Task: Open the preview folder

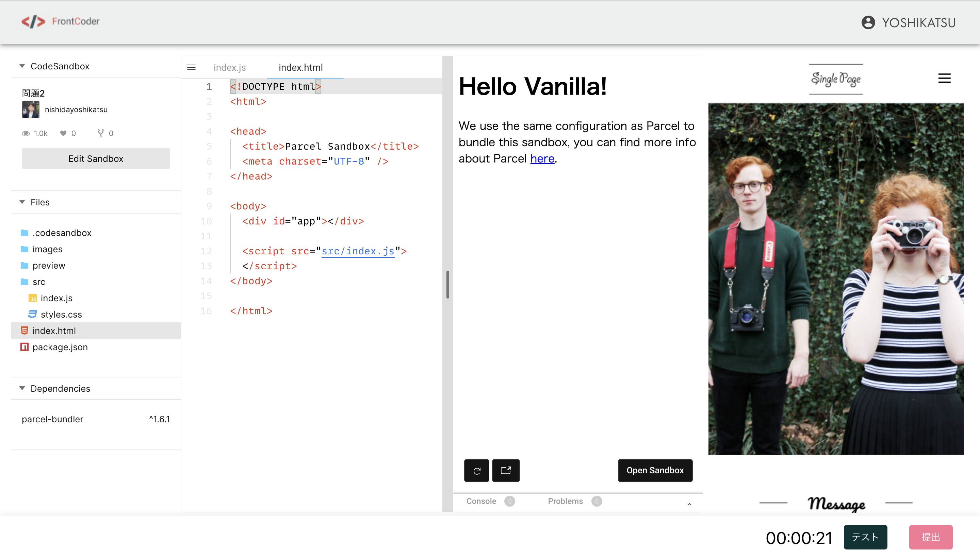Action: click(96, 265)
